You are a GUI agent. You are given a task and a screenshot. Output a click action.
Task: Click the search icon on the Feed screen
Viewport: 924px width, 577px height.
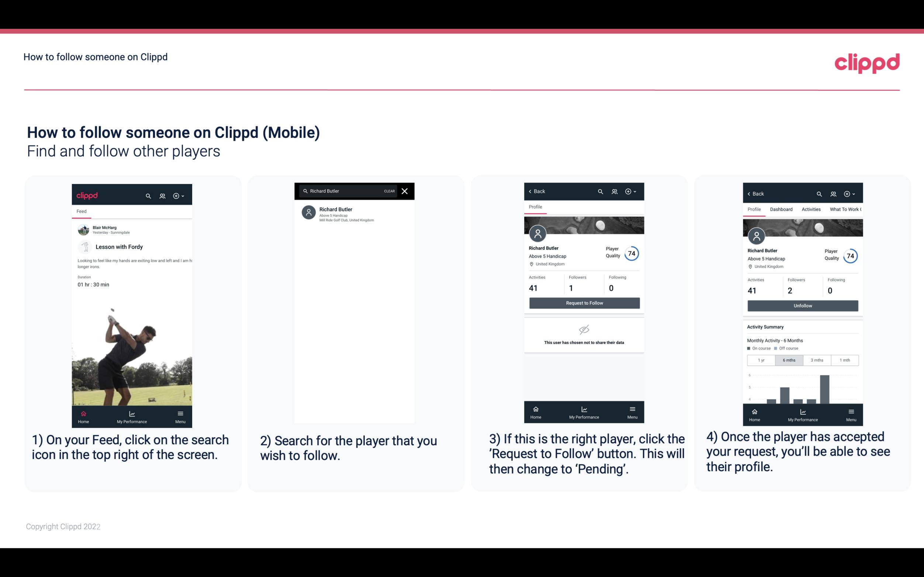coord(148,195)
